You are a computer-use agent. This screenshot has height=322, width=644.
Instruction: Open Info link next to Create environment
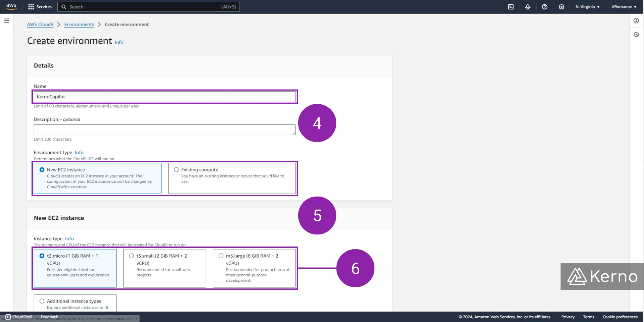[x=119, y=42]
